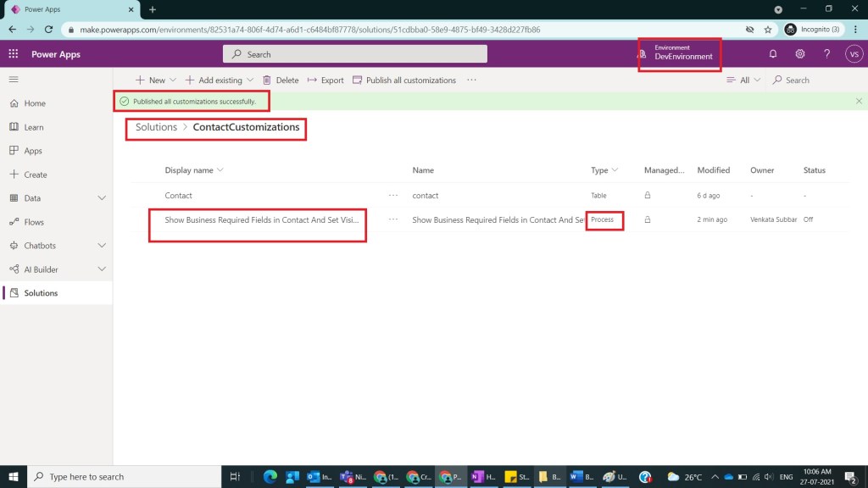Click the Solutions breadcrumb link
868x488 pixels.
156,127
